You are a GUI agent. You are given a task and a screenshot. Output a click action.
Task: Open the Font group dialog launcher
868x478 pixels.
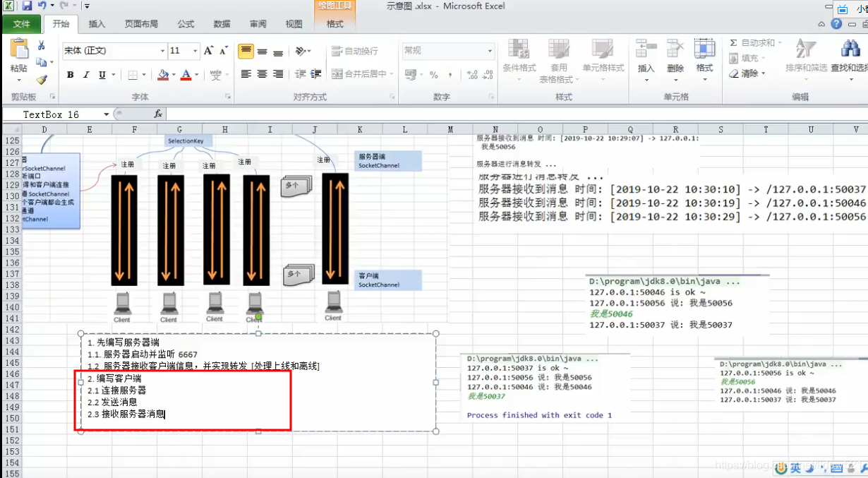(228, 96)
